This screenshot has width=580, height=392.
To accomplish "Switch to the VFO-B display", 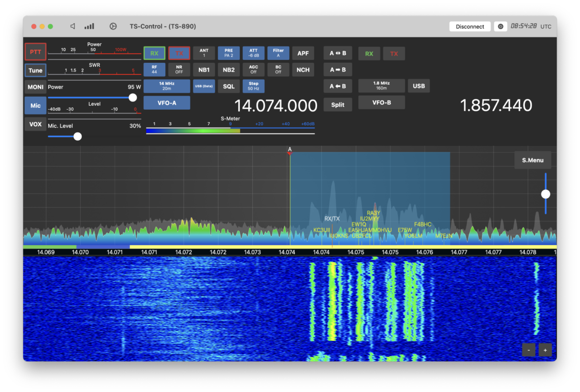I will (x=381, y=102).
